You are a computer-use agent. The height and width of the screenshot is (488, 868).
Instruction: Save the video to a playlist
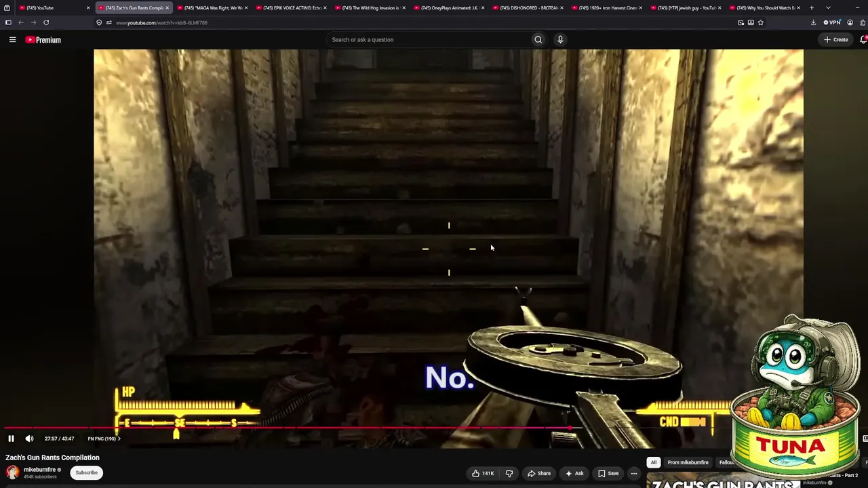(x=608, y=473)
